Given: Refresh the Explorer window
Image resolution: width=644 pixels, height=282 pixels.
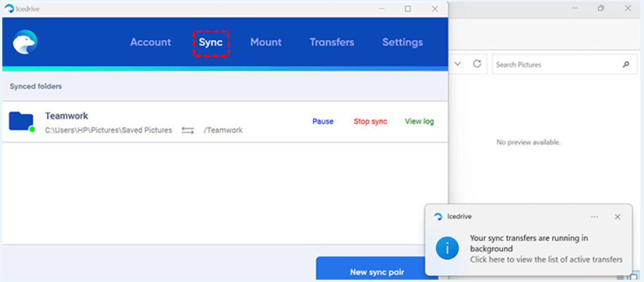Looking at the screenshot, I should pos(477,64).
